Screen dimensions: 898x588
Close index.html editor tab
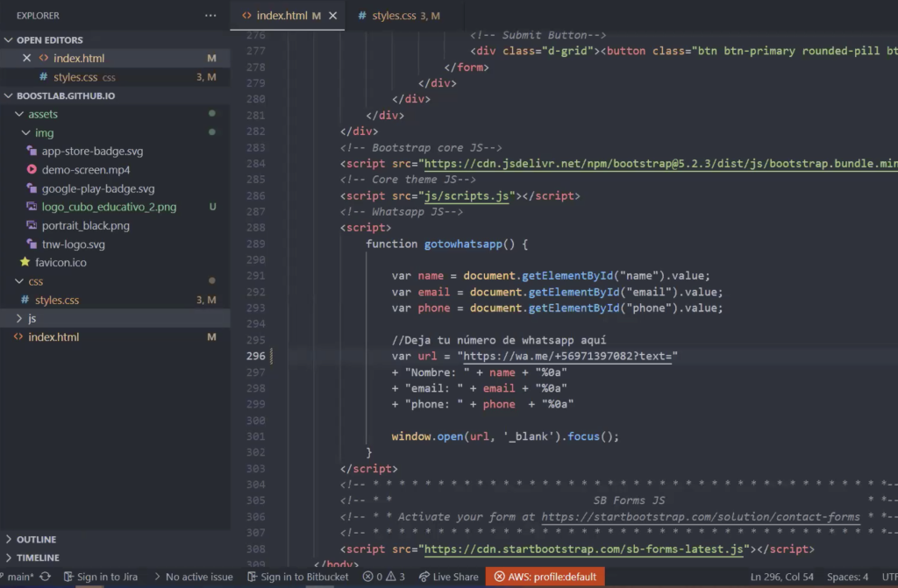coord(332,16)
